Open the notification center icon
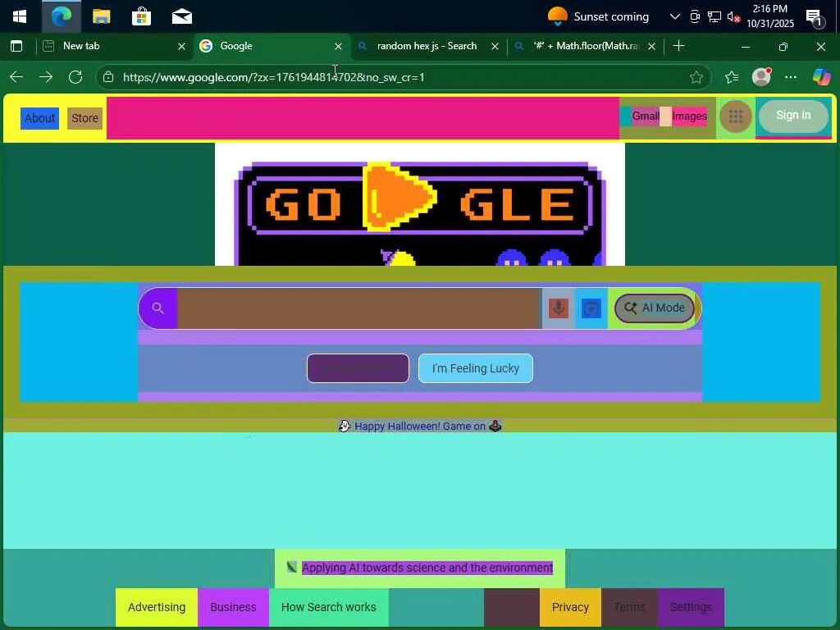 [x=815, y=18]
